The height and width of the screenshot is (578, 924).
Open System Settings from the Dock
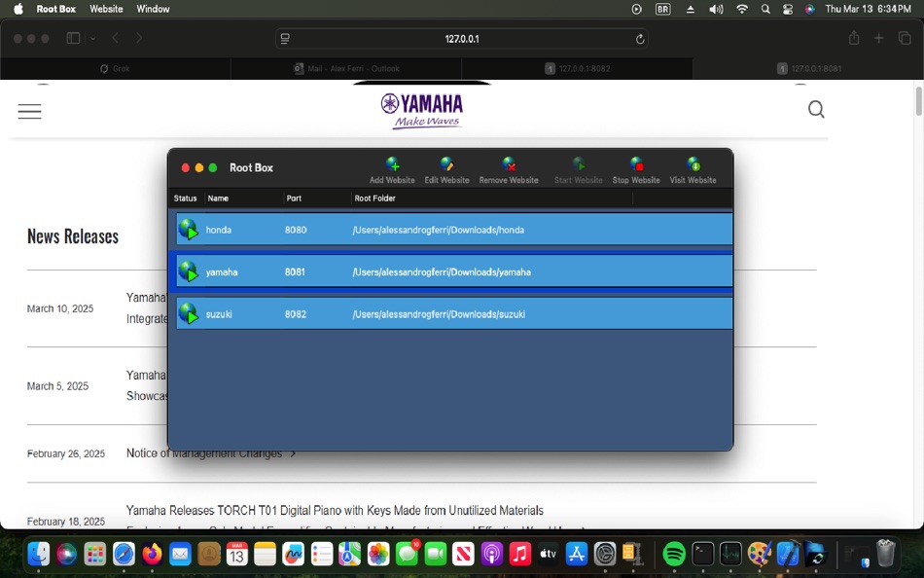605,554
